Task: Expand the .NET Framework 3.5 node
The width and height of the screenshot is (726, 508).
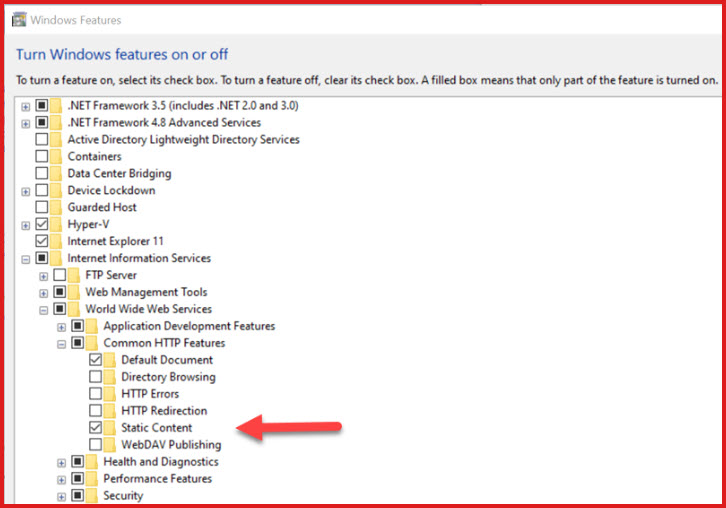Action: point(25,107)
